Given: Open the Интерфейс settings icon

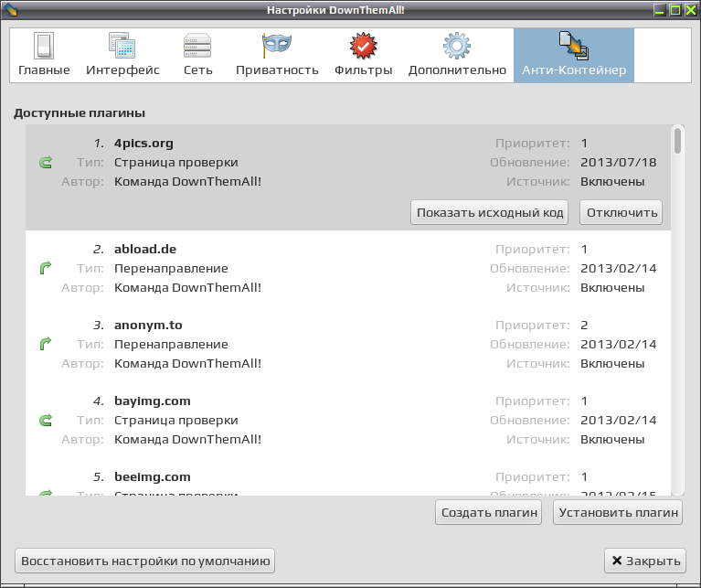Looking at the screenshot, I should [122, 46].
